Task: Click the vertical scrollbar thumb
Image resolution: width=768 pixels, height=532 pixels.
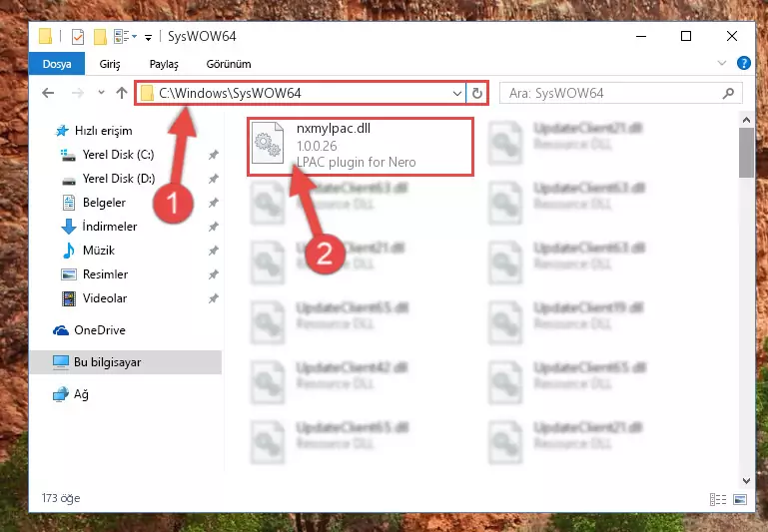Action: tap(746, 153)
